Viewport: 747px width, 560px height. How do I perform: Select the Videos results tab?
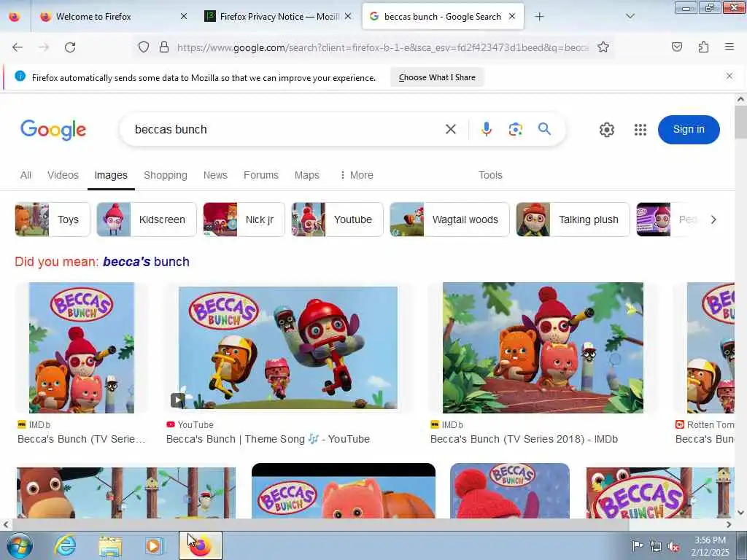click(x=63, y=175)
